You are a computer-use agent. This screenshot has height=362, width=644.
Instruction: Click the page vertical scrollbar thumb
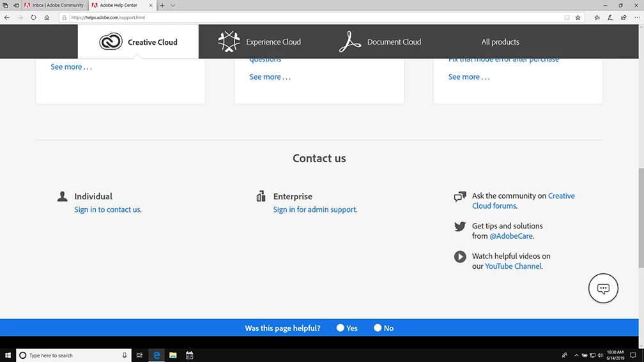point(641,218)
